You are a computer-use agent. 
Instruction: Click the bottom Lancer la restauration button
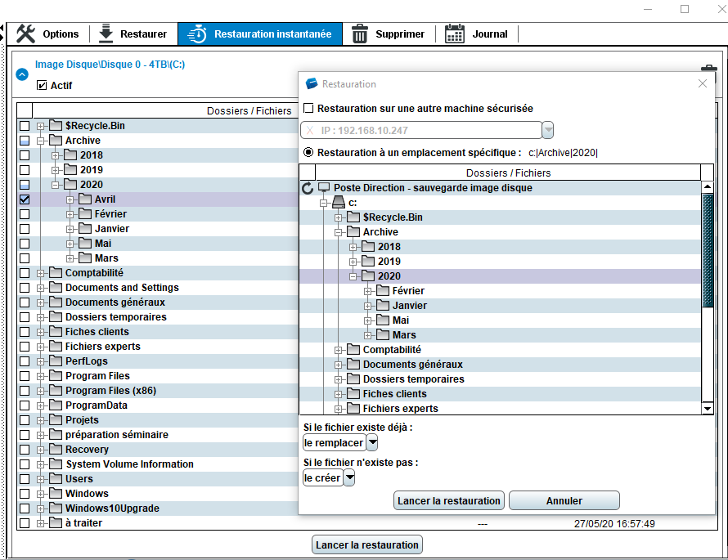point(366,544)
